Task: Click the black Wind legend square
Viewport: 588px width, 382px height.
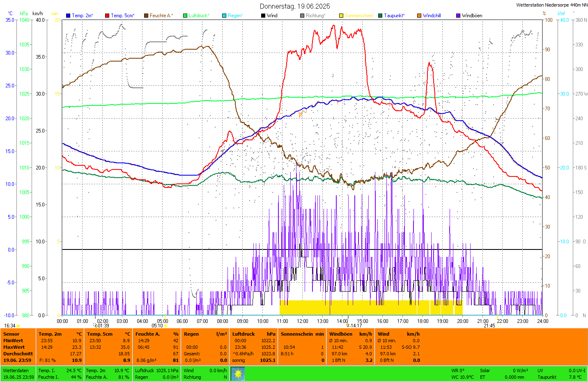Action: [x=263, y=16]
